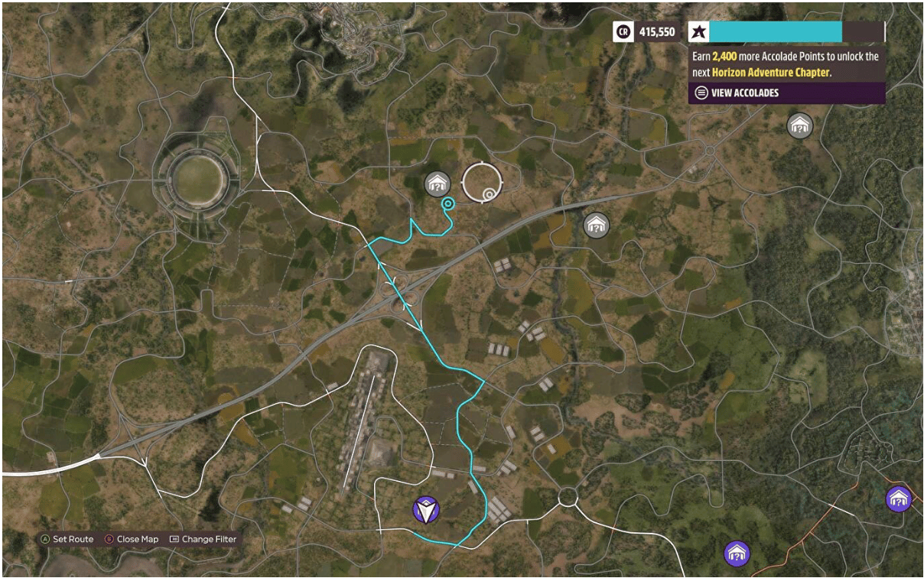Viewport: 924px width, 578px height.
Task: Select the gray house icon just below the highway
Action: [596, 225]
